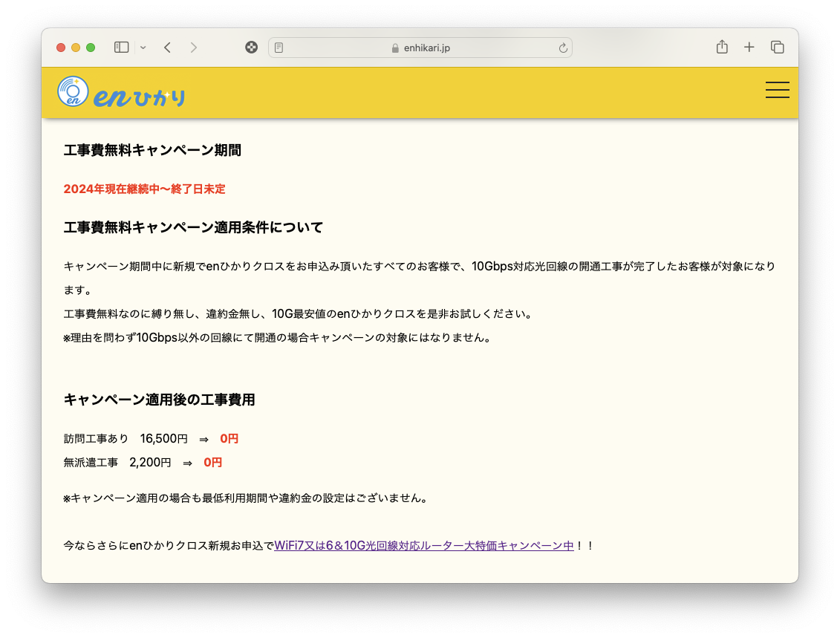
Task: Toggle the Safari sidebar
Action: pos(122,48)
